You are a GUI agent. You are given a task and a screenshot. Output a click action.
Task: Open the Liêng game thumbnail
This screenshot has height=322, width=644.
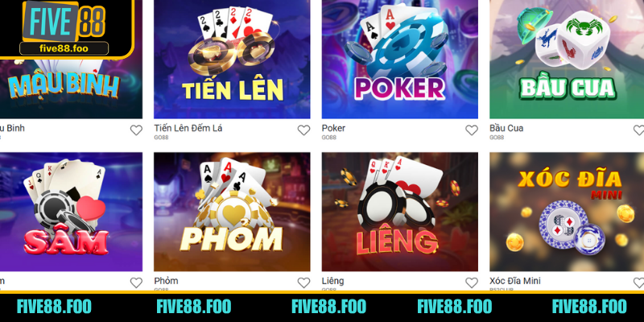coord(399,212)
